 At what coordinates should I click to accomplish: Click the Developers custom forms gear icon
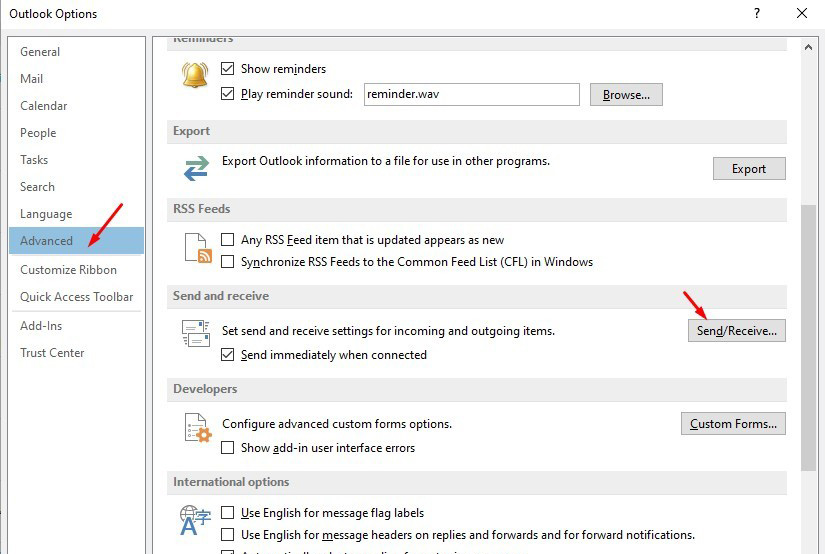[x=198, y=428]
